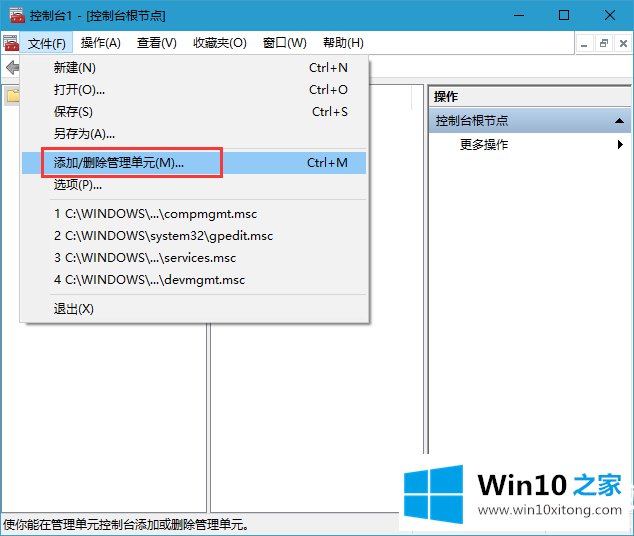Open the 查看(V) menu
This screenshot has height=536, width=634.
pyautogui.click(x=156, y=43)
